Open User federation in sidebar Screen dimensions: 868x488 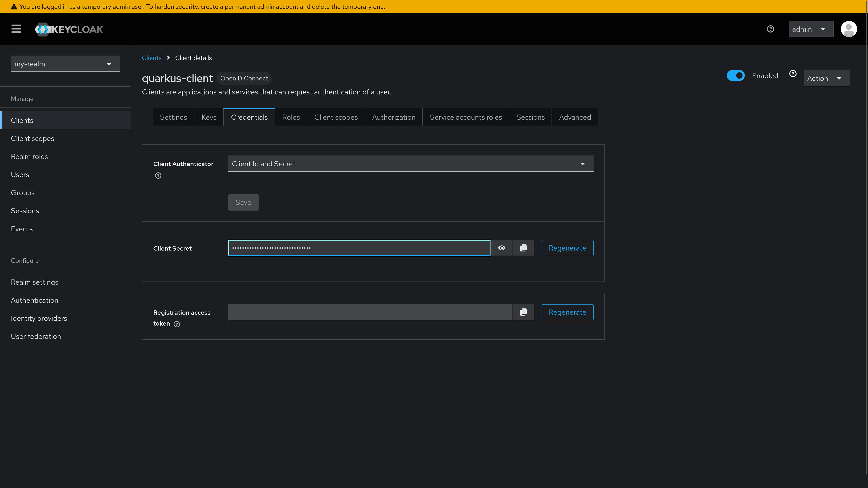click(65, 336)
